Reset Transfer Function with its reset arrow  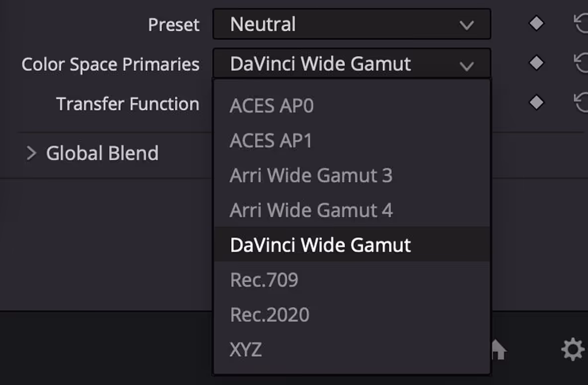click(581, 102)
